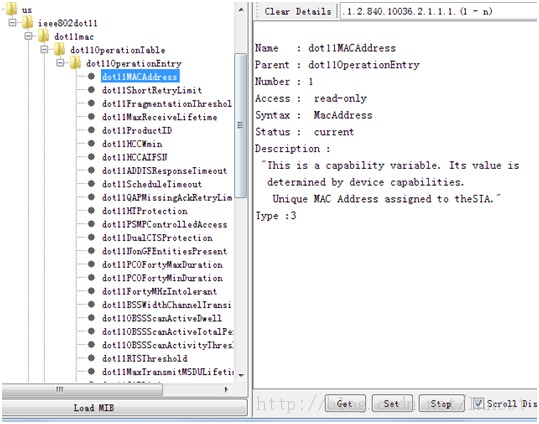539x424 pixels.
Task: Click the dot11OperationEntry folder icon
Action: [75, 63]
